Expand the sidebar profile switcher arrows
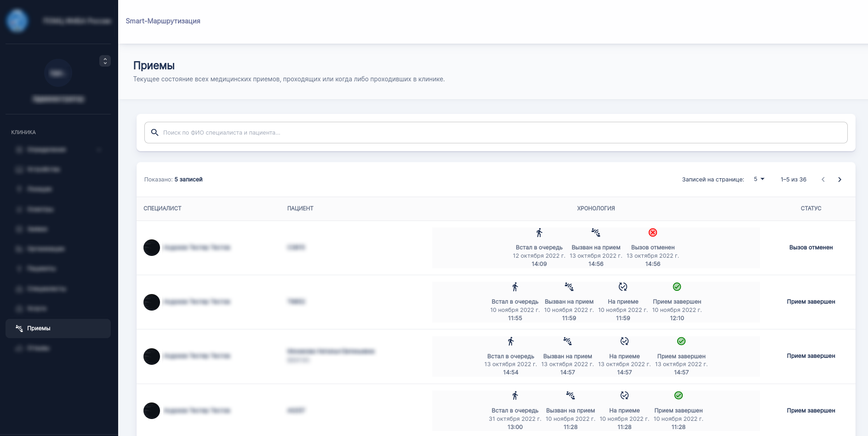 point(105,61)
